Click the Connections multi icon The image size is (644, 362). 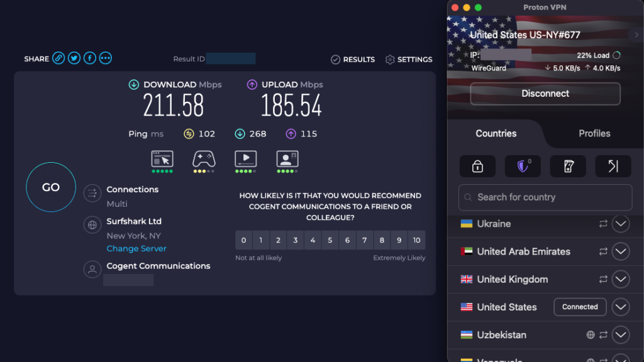click(92, 193)
